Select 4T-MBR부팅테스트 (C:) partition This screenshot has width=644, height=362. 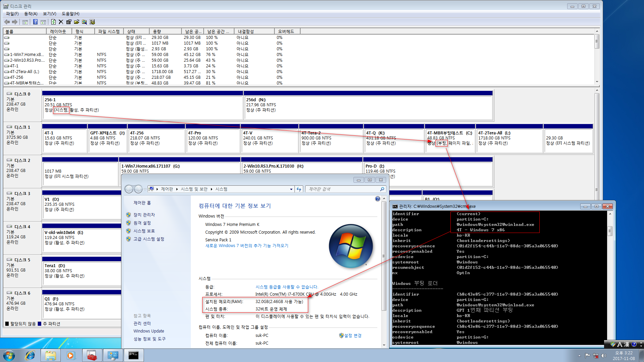point(450,138)
